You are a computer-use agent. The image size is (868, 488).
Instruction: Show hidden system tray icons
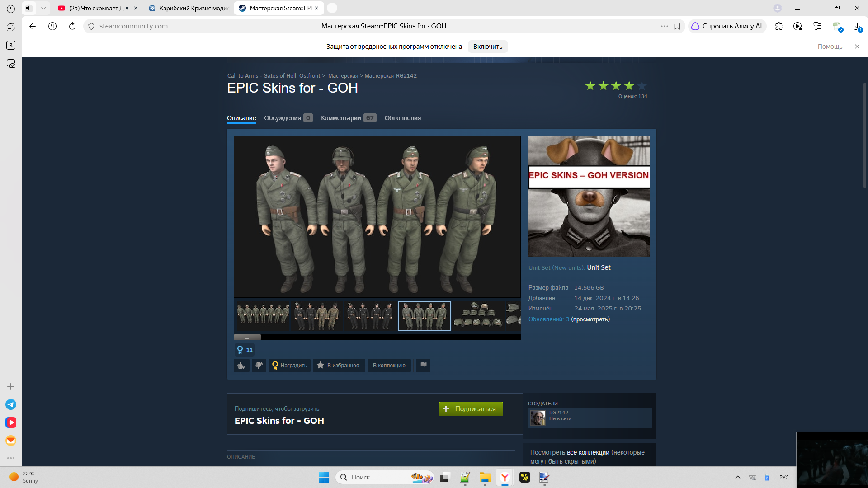pyautogui.click(x=738, y=477)
